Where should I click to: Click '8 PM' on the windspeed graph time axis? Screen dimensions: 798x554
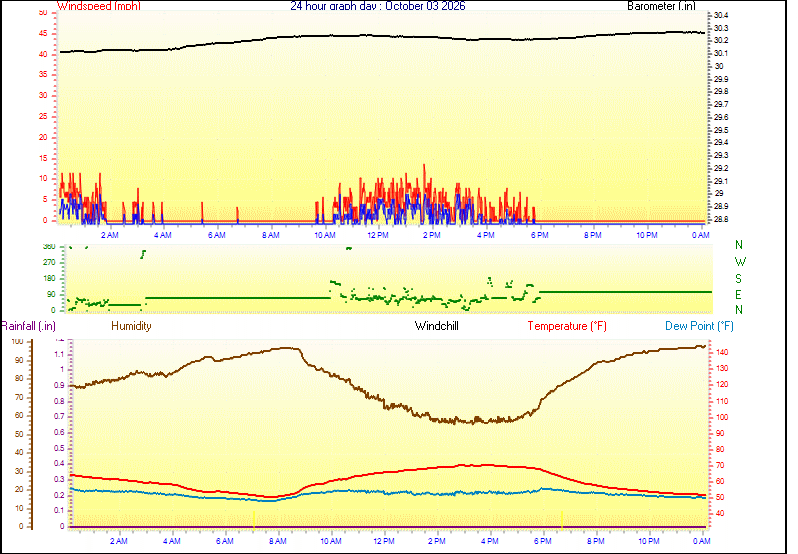coord(592,235)
